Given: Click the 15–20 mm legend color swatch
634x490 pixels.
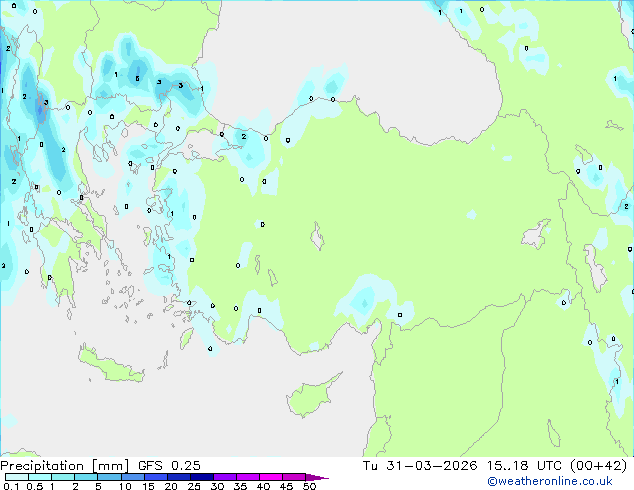Looking at the screenshot, I should (155, 477).
